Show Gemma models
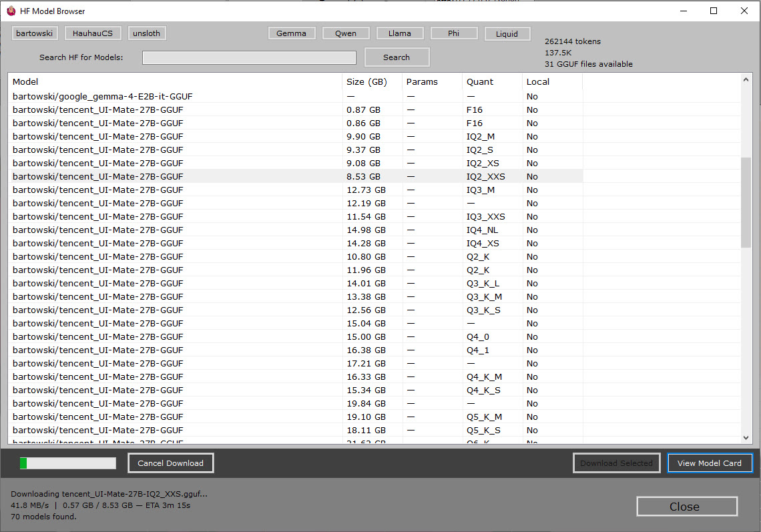 [x=292, y=33]
